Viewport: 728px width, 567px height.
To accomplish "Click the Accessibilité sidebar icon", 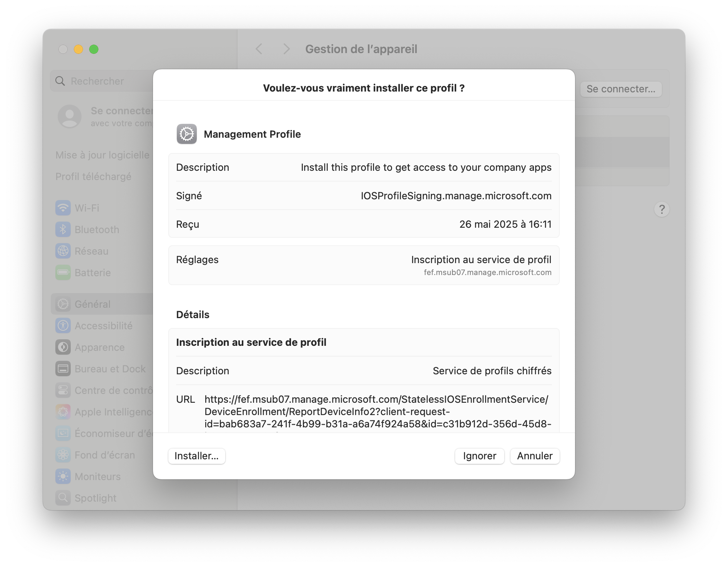I will (63, 326).
